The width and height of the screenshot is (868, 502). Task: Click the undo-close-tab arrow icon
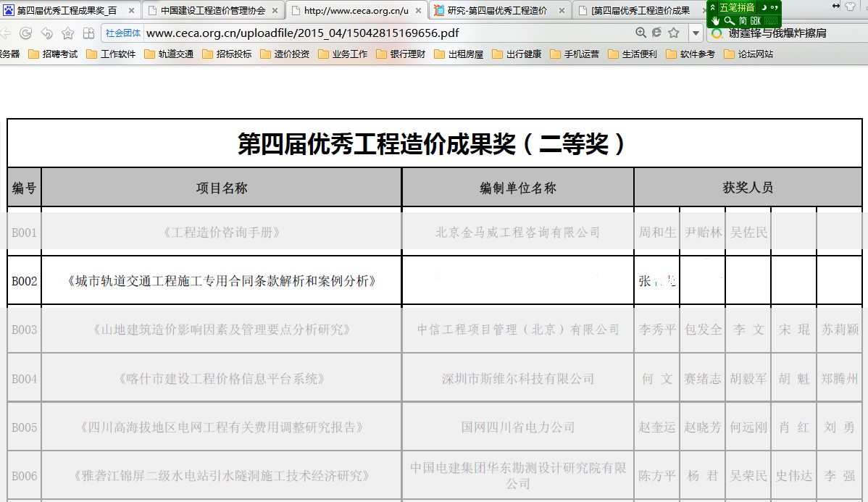46,33
